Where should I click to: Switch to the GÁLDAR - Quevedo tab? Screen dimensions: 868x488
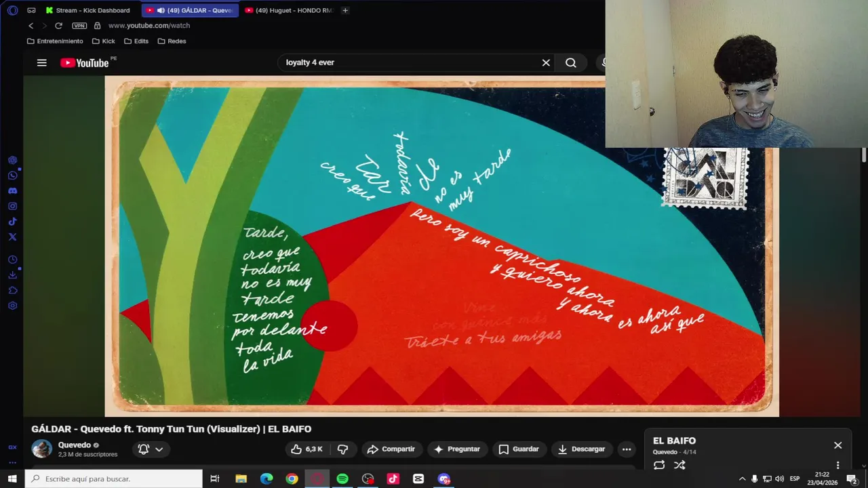click(190, 10)
